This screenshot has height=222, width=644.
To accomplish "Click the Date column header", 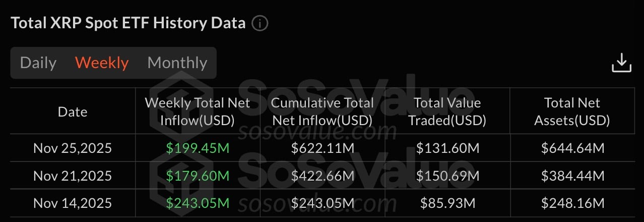I will (73, 112).
